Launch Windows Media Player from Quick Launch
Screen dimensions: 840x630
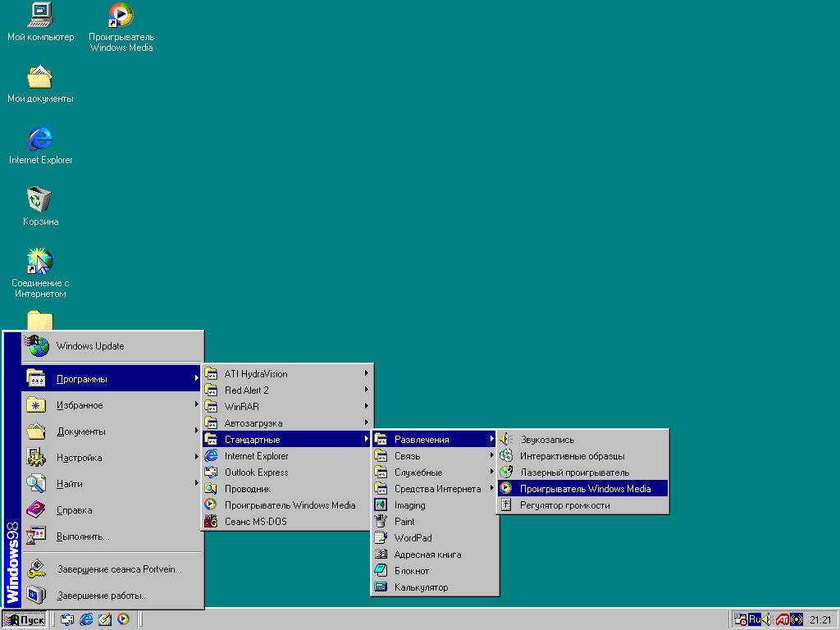pyautogui.click(x=123, y=619)
